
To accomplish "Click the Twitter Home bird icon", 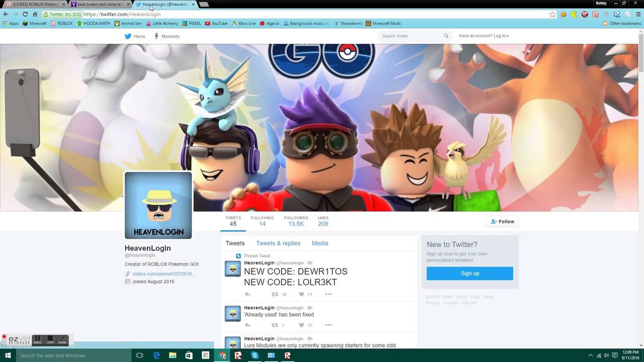I will 128,36.
